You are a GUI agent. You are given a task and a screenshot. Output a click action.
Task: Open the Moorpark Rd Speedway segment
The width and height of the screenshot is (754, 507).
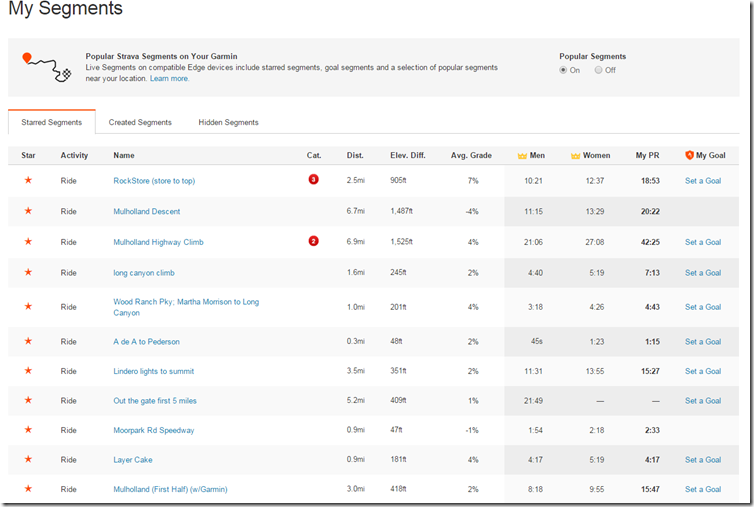154,430
